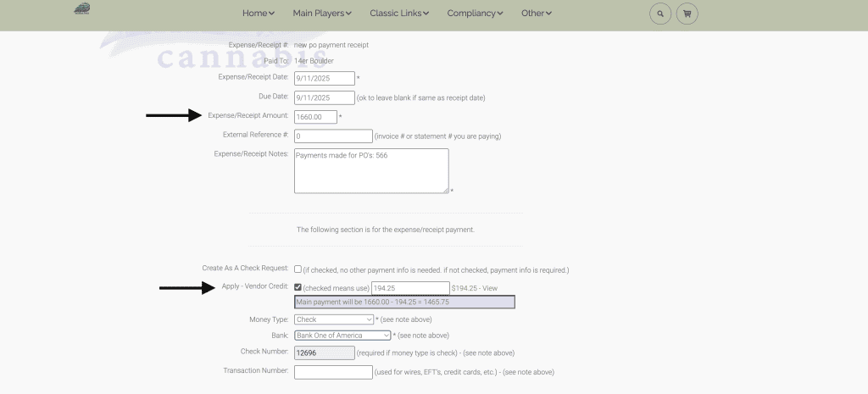
Task: Click the Expense/Receipt Date field
Action: point(324,78)
